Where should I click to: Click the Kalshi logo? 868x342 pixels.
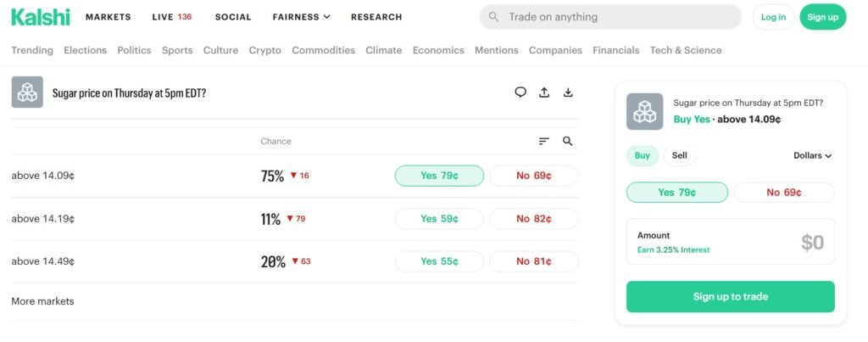[x=41, y=16]
